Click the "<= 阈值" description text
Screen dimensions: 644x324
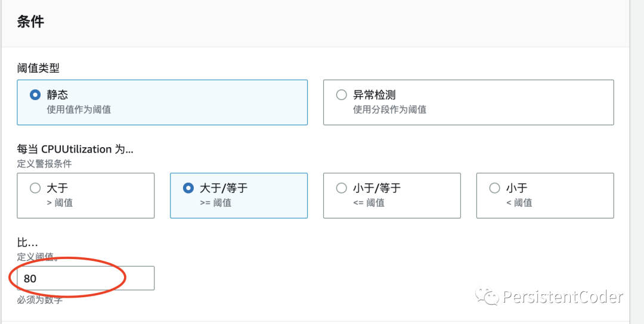tap(369, 203)
